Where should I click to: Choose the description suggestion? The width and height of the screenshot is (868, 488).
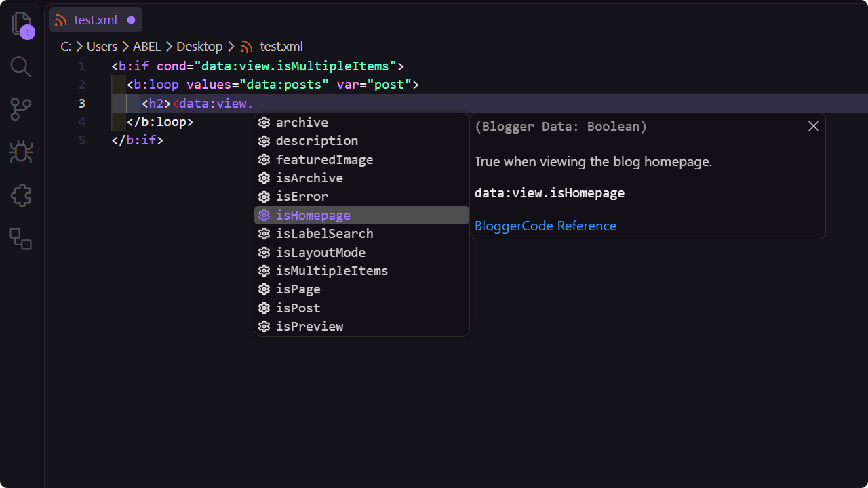pos(361,141)
